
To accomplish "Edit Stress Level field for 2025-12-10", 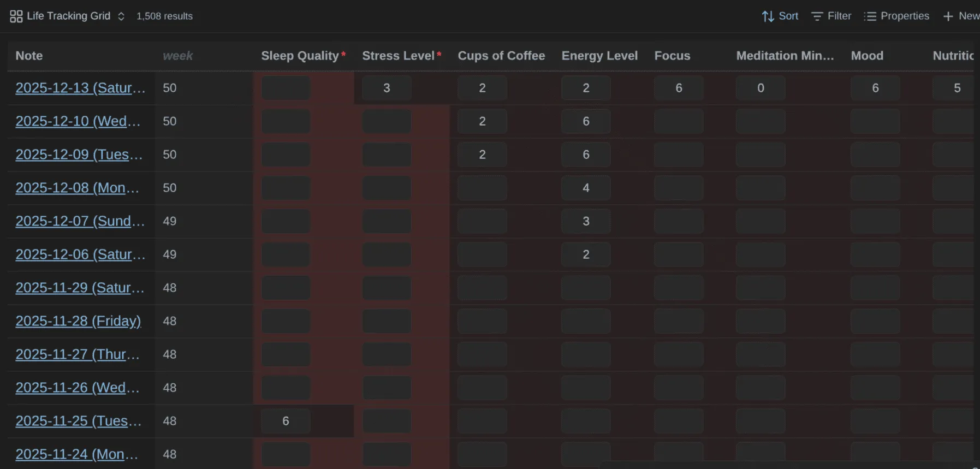I will pyautogui.click(x=387, y=121).
